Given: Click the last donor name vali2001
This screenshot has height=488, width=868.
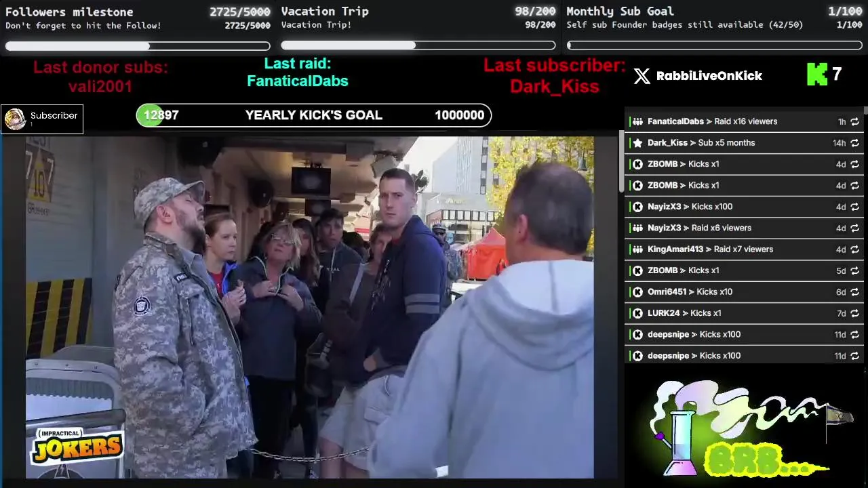Looking at the screenshot, I should (100, 87).
